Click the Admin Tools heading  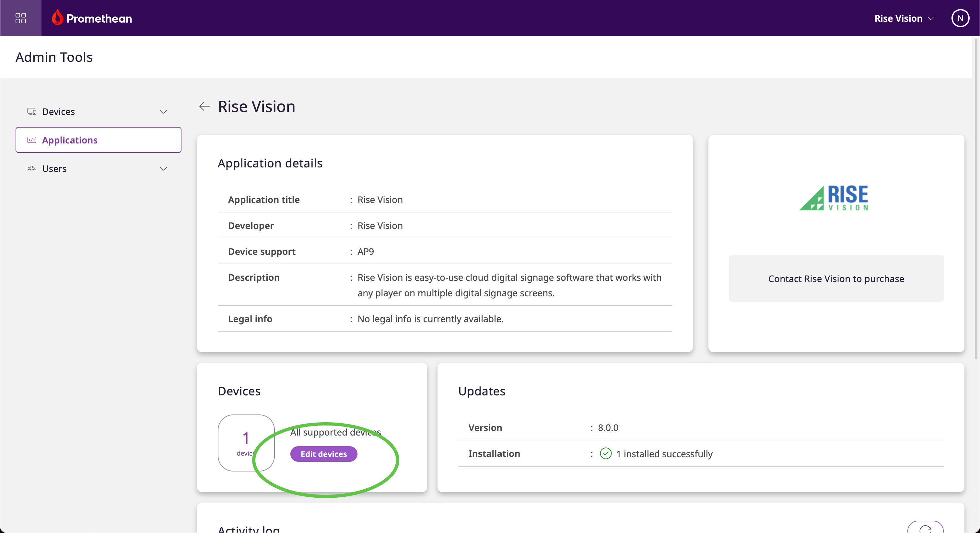pos(54,57)
